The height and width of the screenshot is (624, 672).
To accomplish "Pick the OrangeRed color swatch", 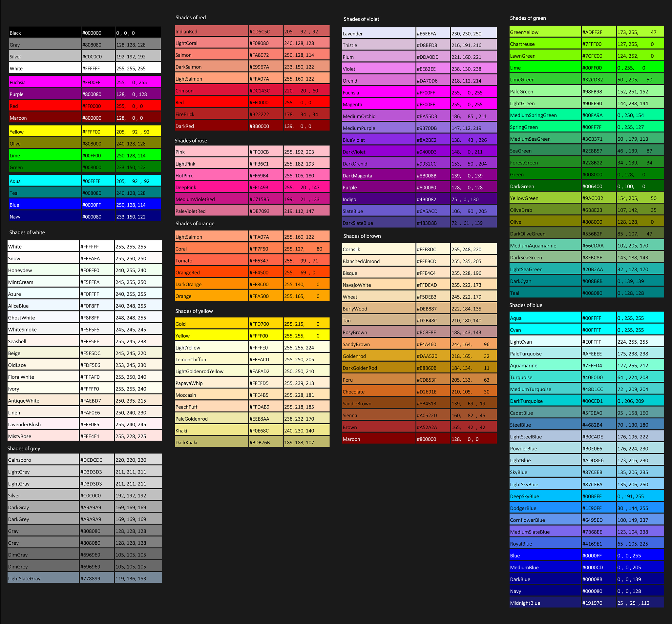I will (211, 272).
